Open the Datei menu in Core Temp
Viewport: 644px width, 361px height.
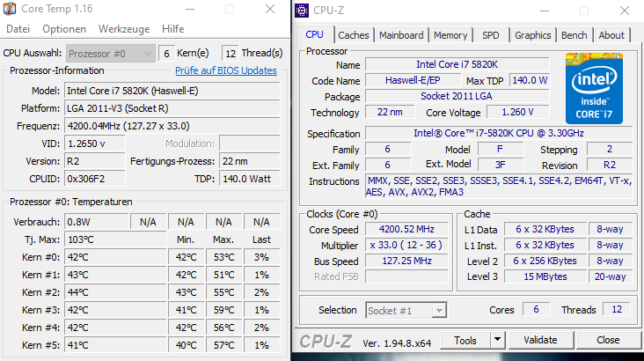point(18,29)
